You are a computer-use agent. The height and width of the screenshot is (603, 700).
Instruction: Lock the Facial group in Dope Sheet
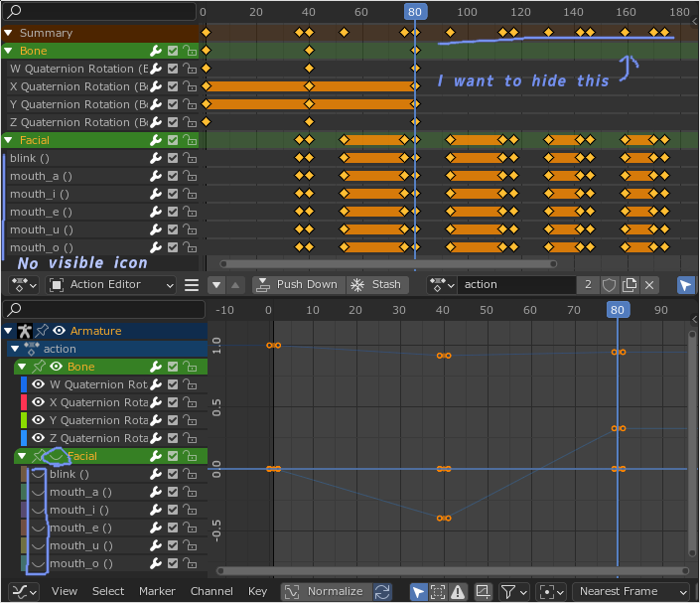pos(190,140)
